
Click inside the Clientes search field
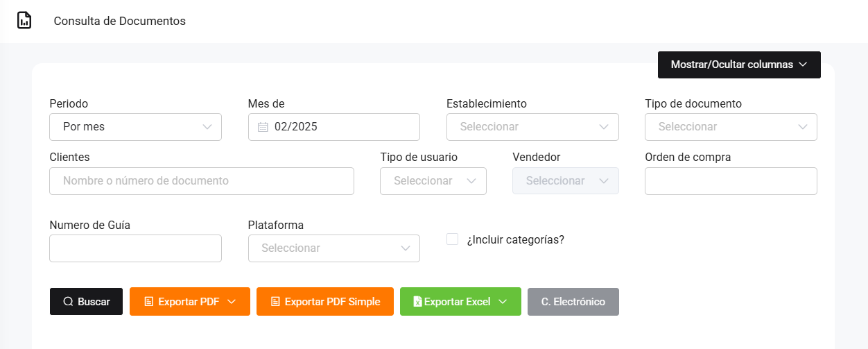pyautogui.click(x=201, y=181)
